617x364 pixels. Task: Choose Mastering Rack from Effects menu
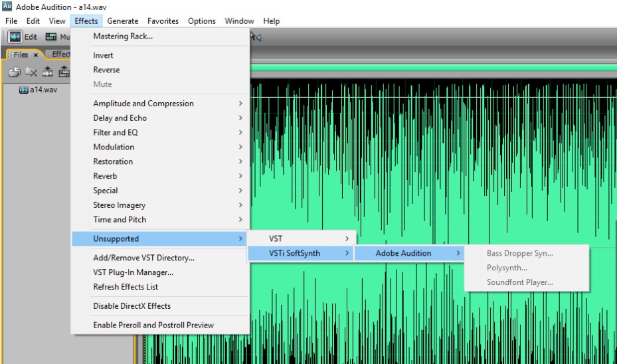[160, 37]
